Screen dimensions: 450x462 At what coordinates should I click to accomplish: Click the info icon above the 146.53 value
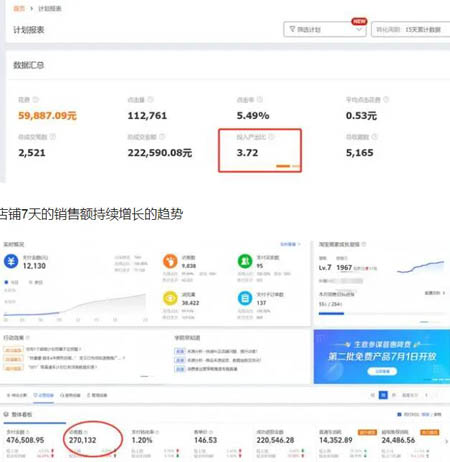(211, 432)
